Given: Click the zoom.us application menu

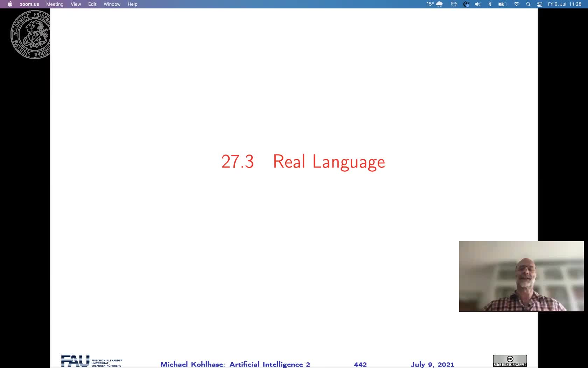Looking at the screenshot, I should [29, 4].
